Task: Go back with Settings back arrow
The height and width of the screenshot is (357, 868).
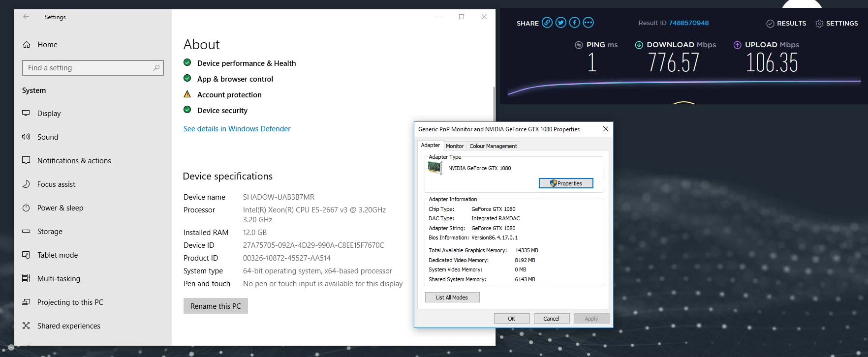Action: point(26,17)
